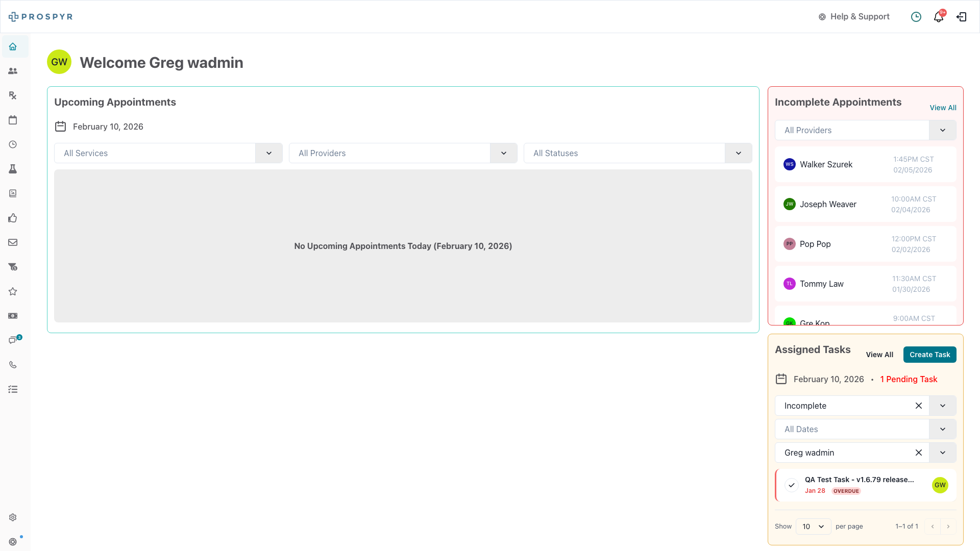This screenshot has width=980, height=551.
Task: Open the Messages chat icon with badge
Action: [x=12, y=340]
